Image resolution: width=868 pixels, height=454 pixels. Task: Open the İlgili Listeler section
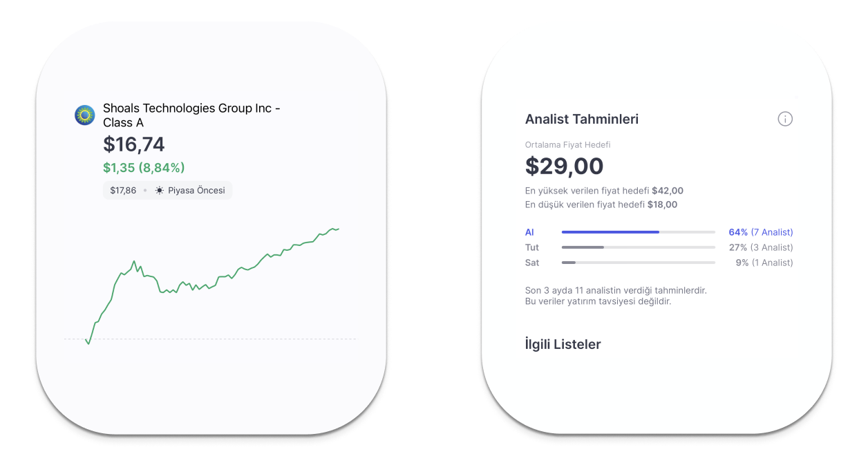click(563, 344)
